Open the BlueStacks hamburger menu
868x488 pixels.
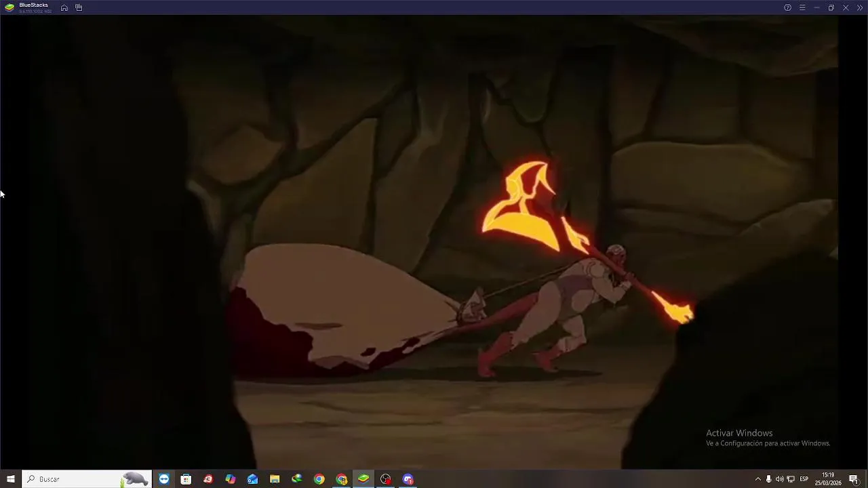coord(802,7)
